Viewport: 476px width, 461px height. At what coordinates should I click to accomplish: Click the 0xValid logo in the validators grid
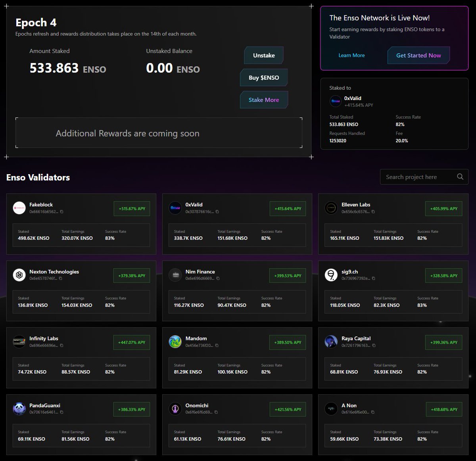tap(175, 208)
